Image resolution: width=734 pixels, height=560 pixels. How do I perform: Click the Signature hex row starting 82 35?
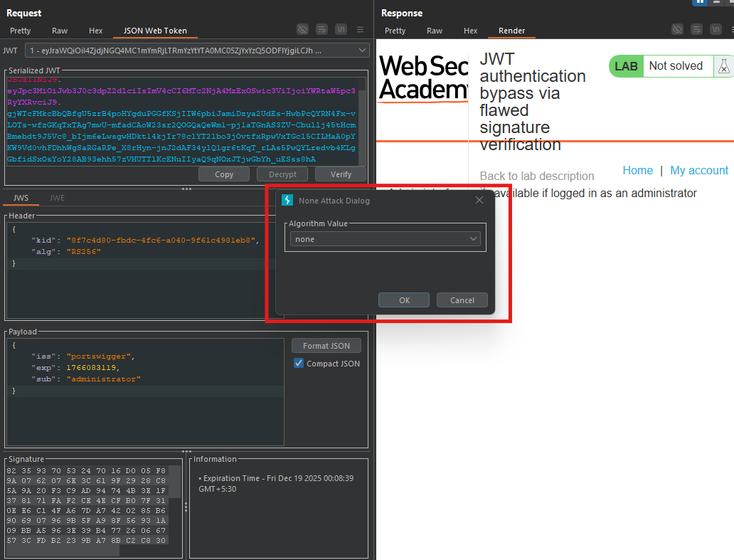86,470
